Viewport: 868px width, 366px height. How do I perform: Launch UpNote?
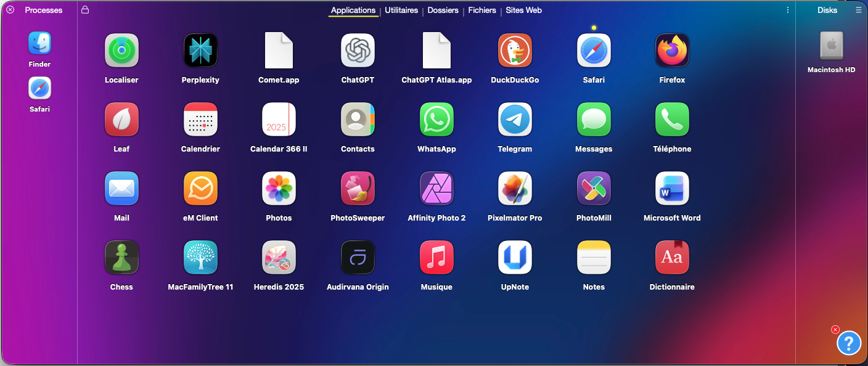[x=515, y=258]
